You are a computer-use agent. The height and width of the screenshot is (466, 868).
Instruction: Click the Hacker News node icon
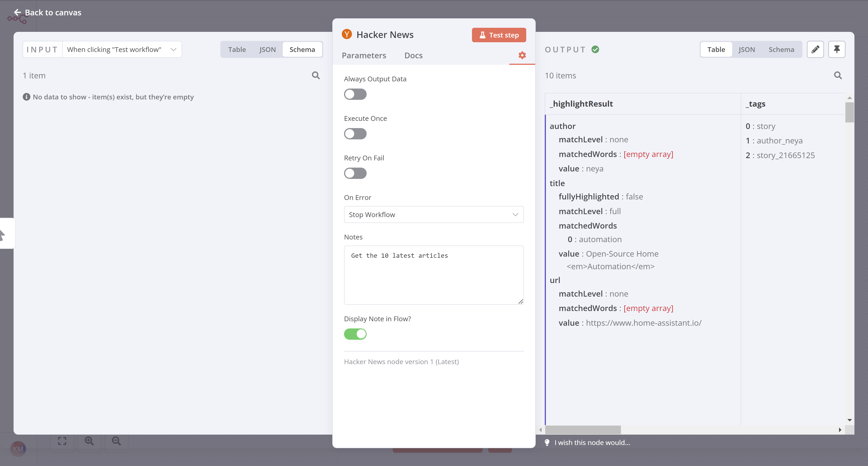coord(347,34)
